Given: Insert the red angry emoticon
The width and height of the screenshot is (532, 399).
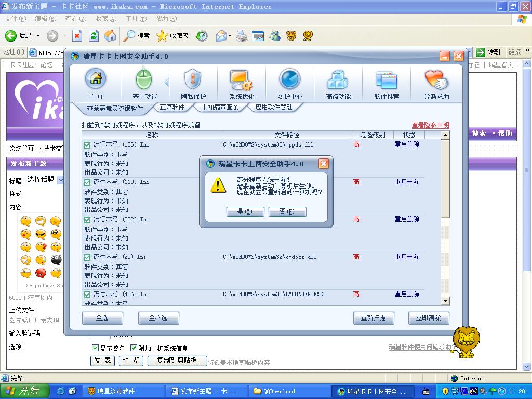Looking at the screenshot, I should tap(41, 273).
